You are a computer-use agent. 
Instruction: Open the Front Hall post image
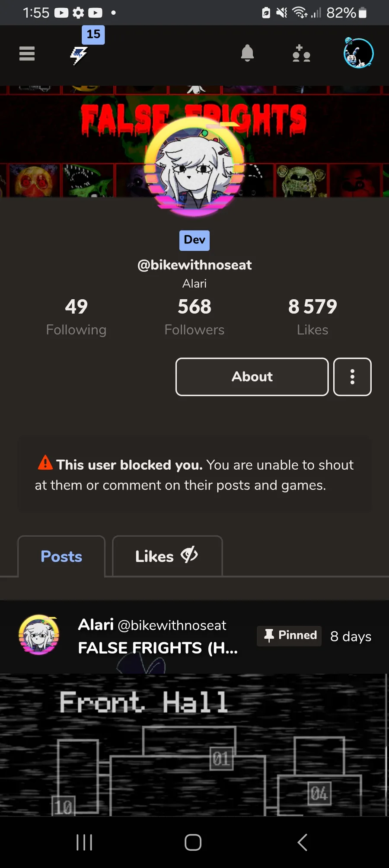194,745
